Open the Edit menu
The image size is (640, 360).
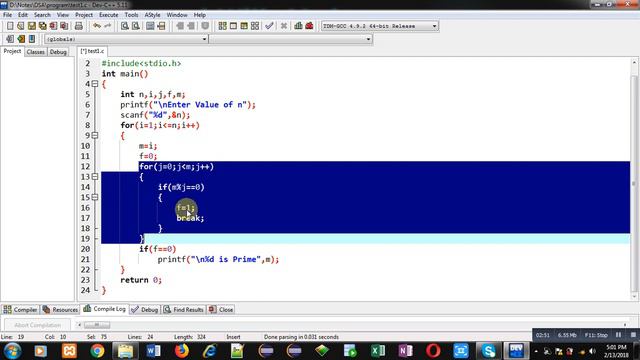coord(23,15)
